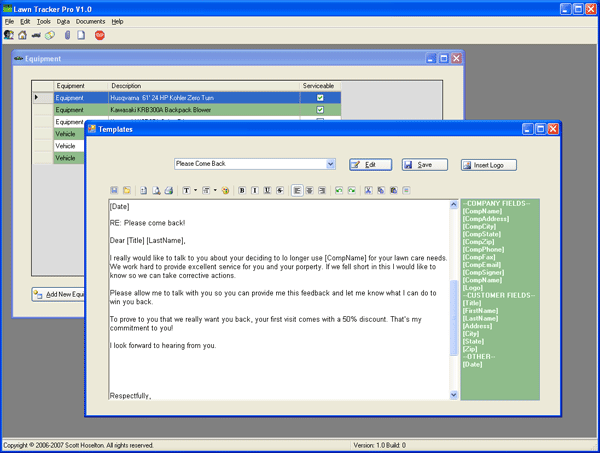Open the Tools menu
This screenshot has width=600, height=453.
44,21
